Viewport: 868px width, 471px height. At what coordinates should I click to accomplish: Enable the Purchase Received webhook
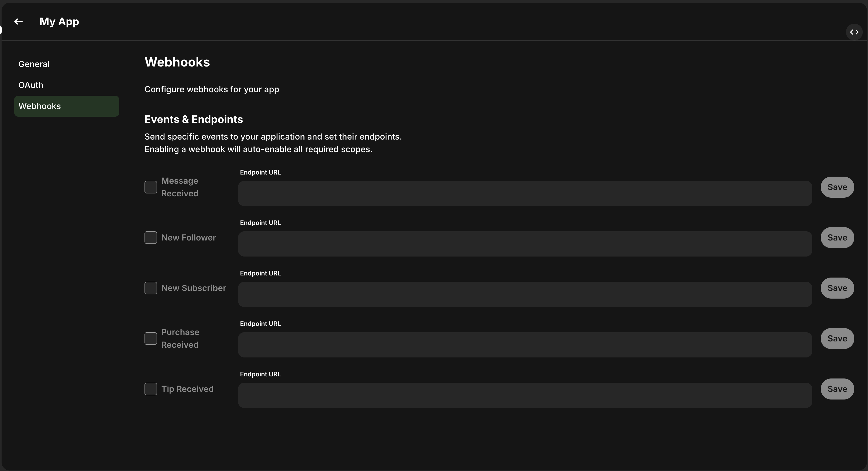[x=151, y=339]
